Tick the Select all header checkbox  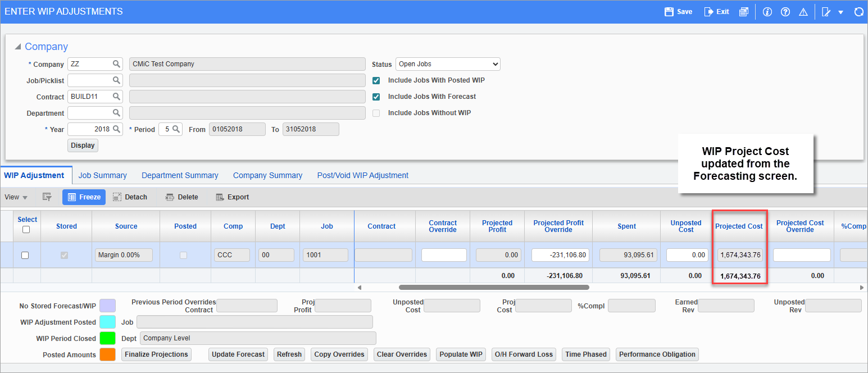point(26,230)
